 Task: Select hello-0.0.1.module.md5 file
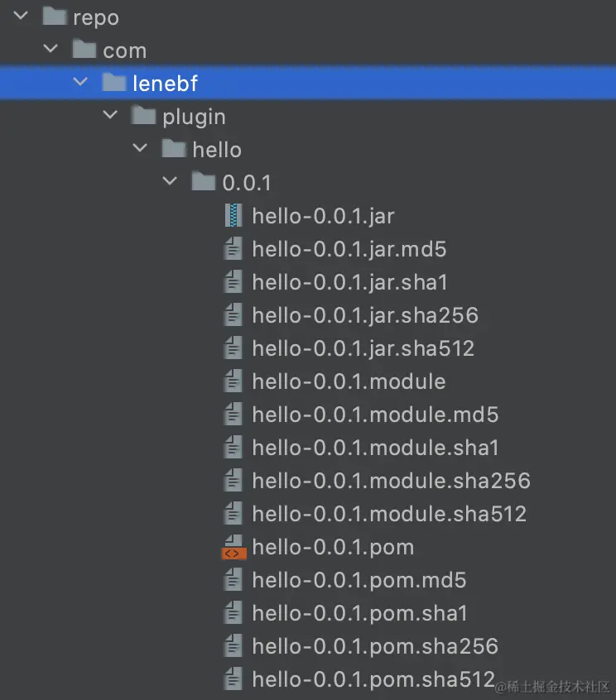[x=375, y=415]
